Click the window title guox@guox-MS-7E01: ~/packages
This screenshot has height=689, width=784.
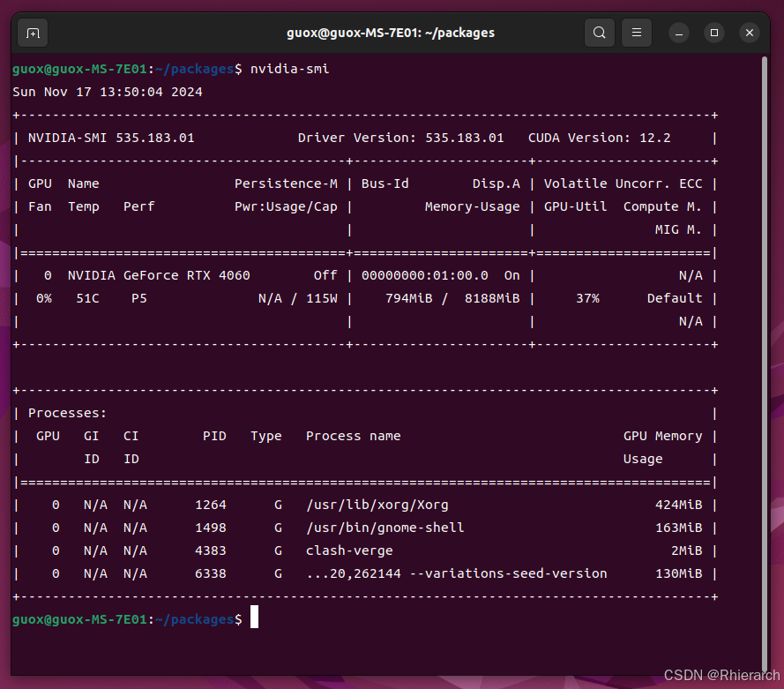[391, 33]
